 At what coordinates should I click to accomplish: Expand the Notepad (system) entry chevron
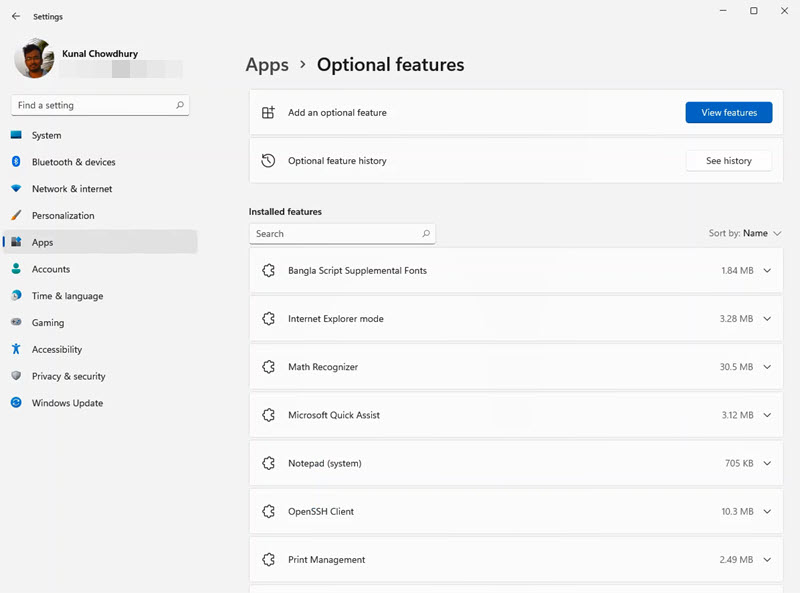[x=767, y=463]
